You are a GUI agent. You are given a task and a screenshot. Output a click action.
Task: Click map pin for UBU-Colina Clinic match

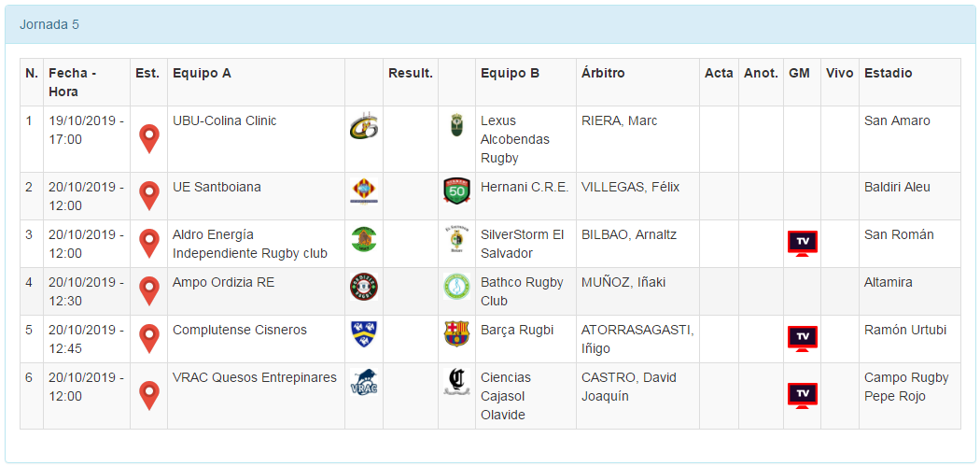[148, 139]
